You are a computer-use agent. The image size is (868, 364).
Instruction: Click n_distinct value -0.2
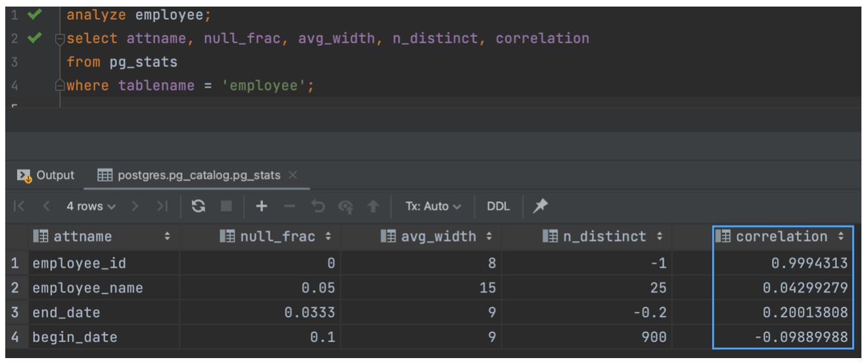(650, 313)
